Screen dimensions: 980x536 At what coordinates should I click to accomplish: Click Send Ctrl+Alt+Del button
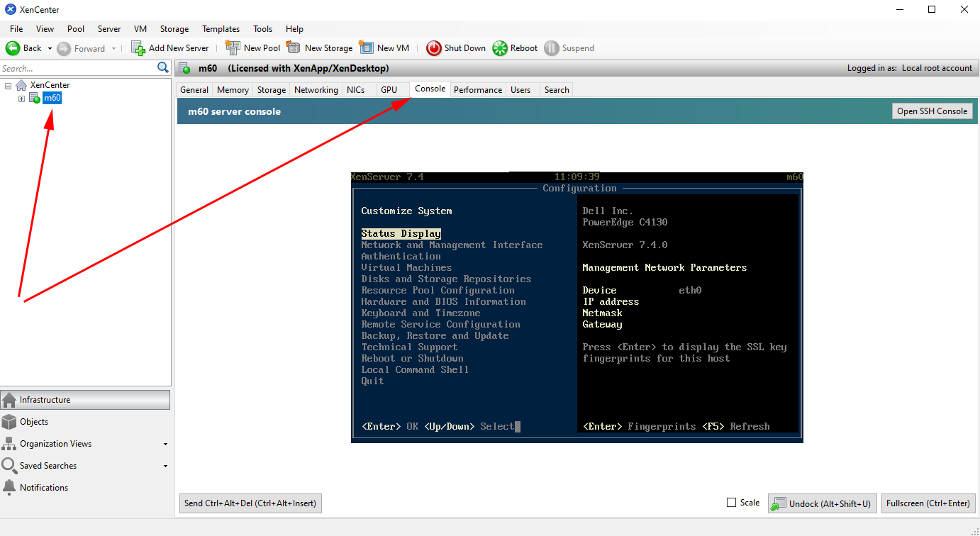click(x=250, y=503)
